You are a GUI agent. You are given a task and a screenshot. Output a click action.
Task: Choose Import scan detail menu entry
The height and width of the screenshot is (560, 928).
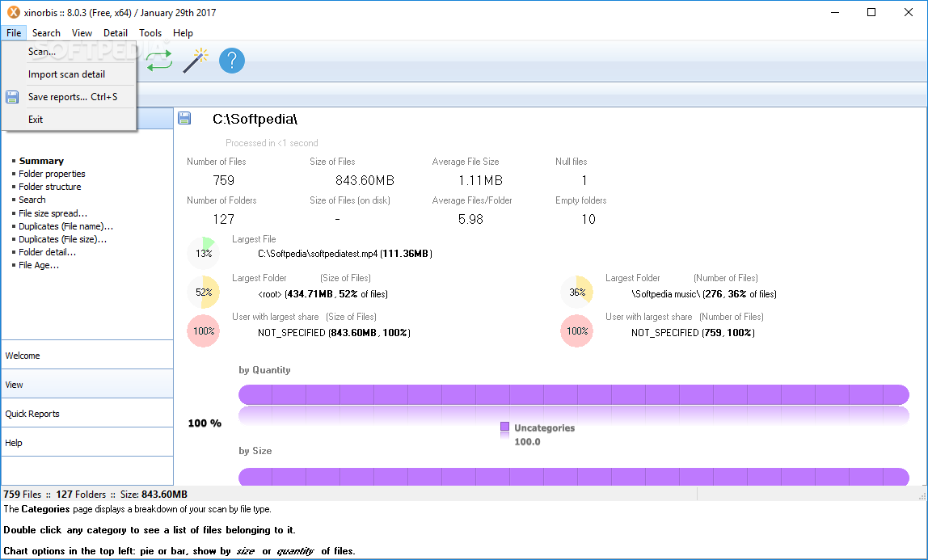70,74
